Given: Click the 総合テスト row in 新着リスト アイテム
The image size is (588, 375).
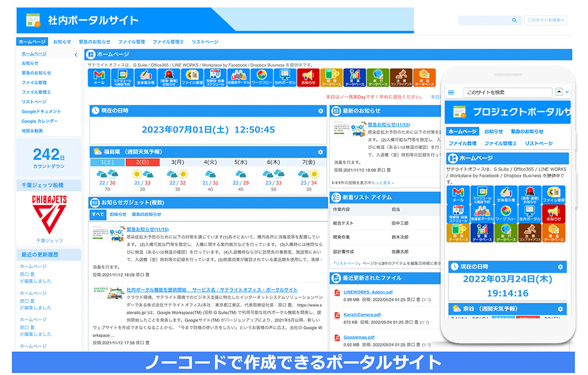Looking at the screenshot, I should pos(386,223).
